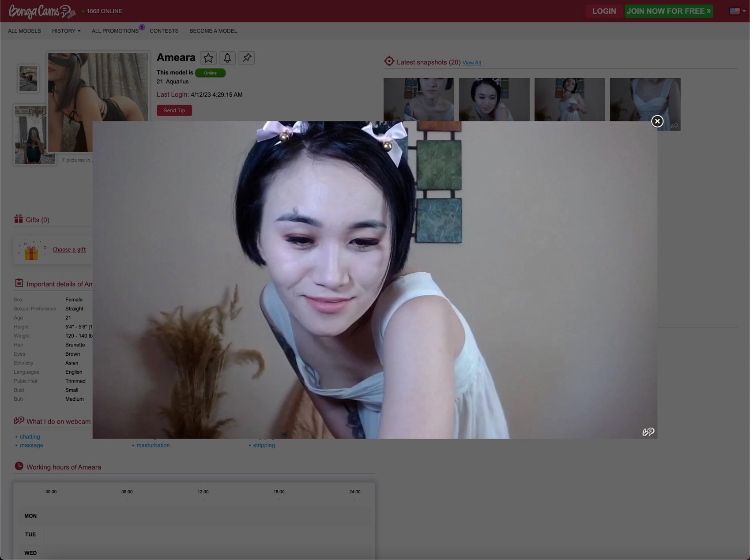750x560 pixels.
Task: Click the MON row label in schedule
Action: (30, 516)
